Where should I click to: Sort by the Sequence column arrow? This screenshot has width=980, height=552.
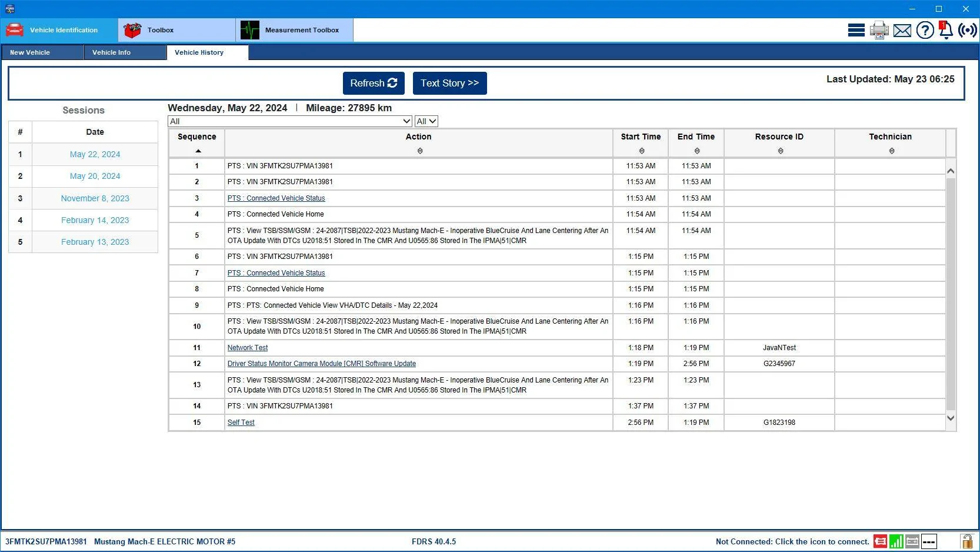point(198,151)
